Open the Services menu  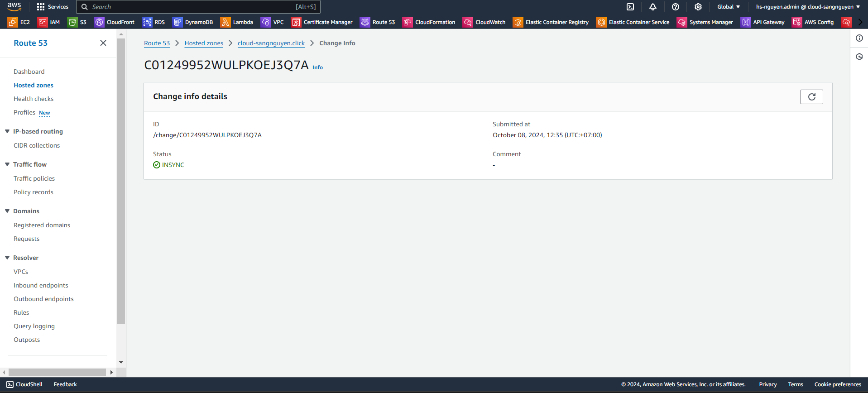click(x=53, y=7)
